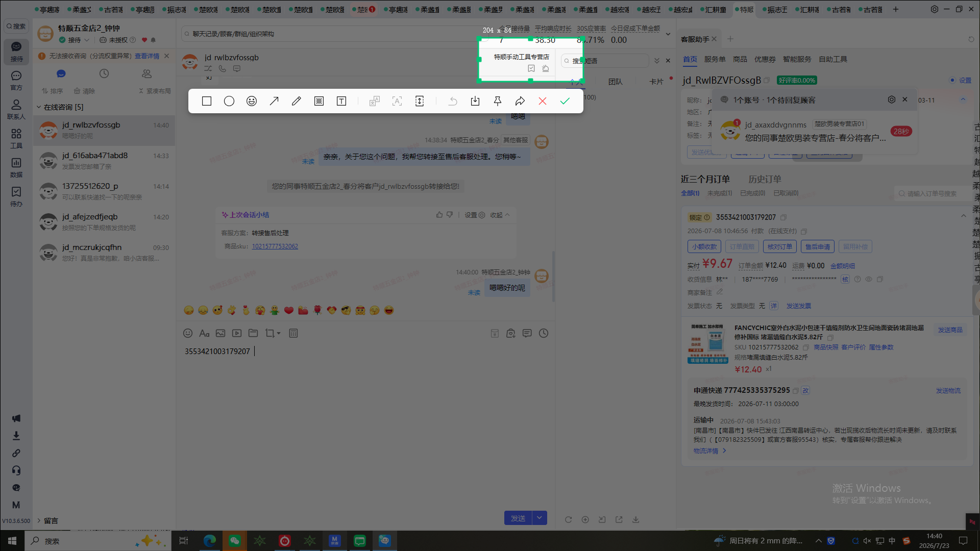This screenshot has height=551, width=980.
Task: Switch the conversation list to the recent history clock view
Action: point(104,73)
